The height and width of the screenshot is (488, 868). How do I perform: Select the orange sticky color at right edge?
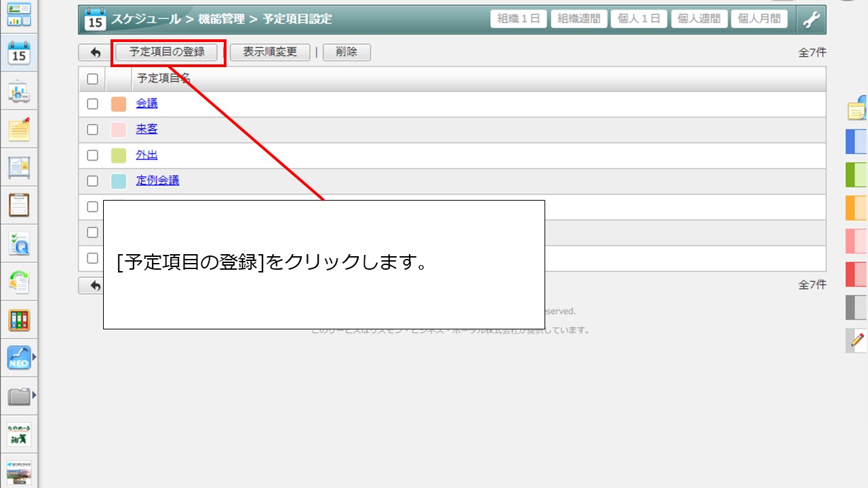(x=856, y=208)
